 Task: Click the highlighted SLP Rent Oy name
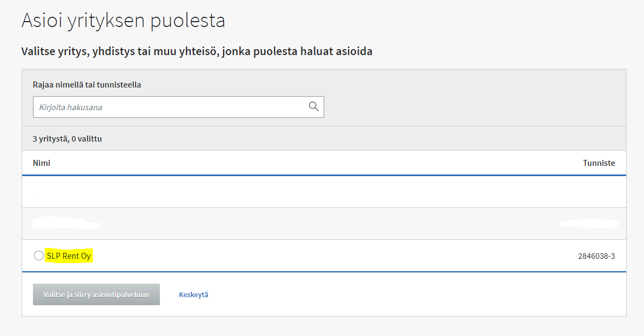[x=69, y=256]
